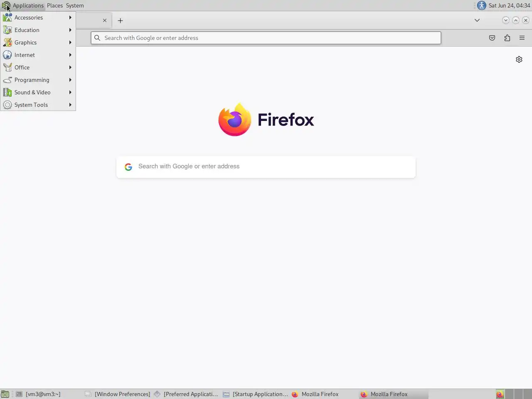Switch to the Window Preferences taskbar entry

(x=118, y=394)
